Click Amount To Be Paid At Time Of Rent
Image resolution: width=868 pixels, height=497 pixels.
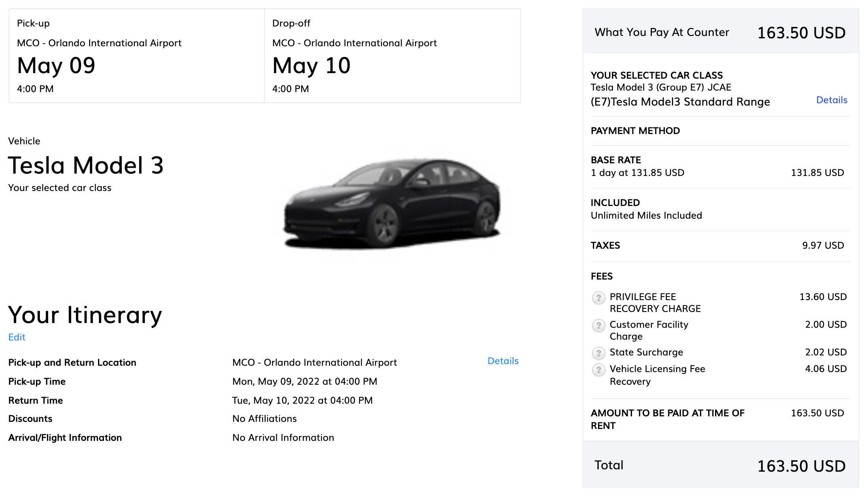tap(667, 419)
